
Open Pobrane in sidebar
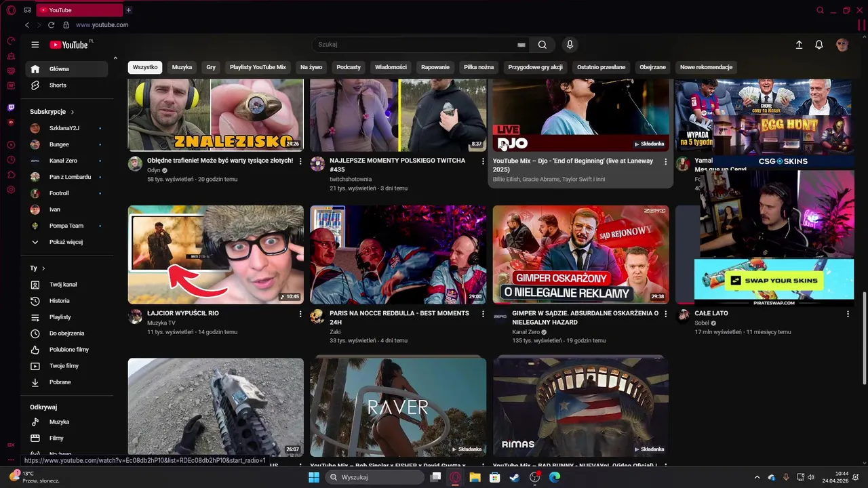pos(66,382)
